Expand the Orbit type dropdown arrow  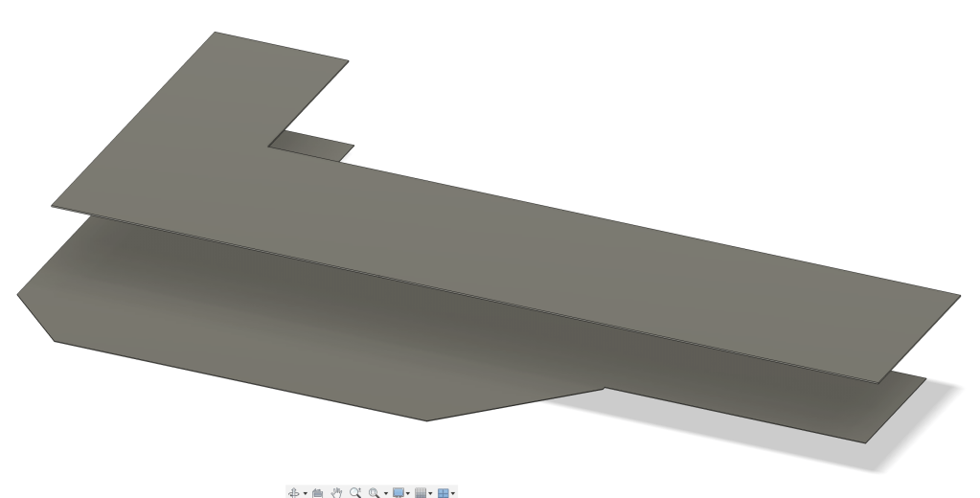305,493
